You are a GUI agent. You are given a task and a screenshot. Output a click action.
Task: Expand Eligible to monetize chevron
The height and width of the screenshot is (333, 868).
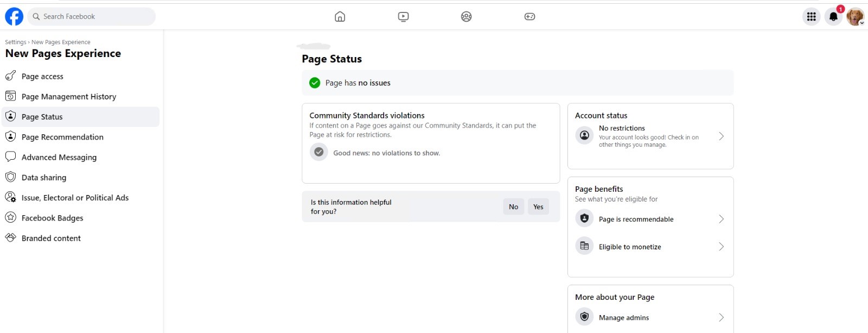(x=721, y=247)
